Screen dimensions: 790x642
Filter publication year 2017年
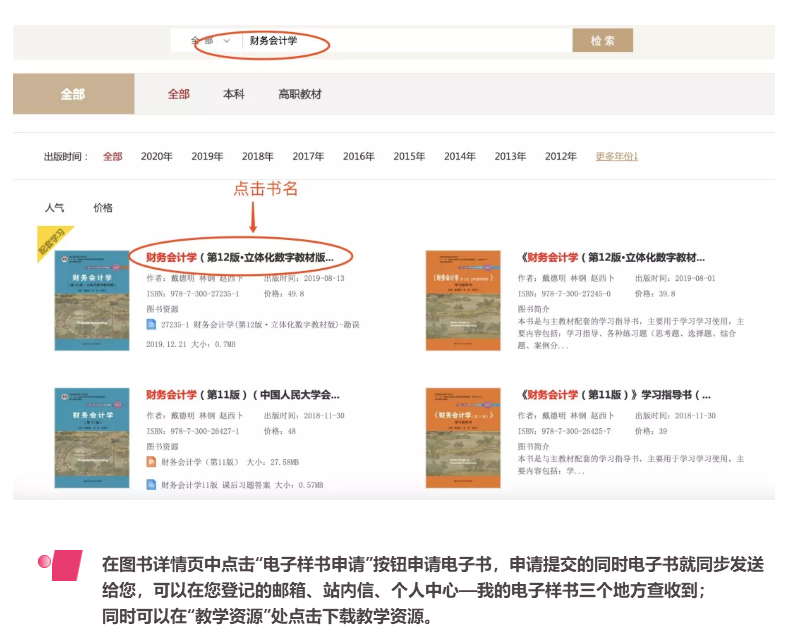pos(308,156)
